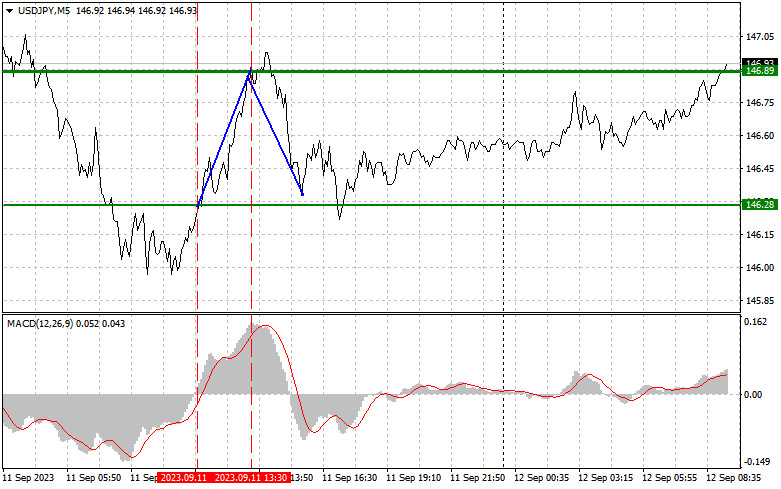The height and width of the screenshot is (489, 781).
Task: Click the 145.85 value on price scale
Action: [x=760, y=300]
